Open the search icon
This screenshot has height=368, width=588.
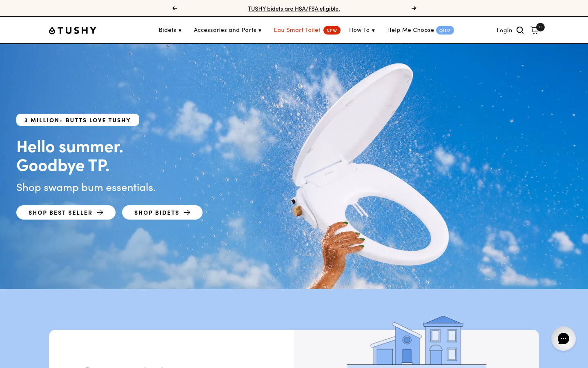[x=520, y=30]
